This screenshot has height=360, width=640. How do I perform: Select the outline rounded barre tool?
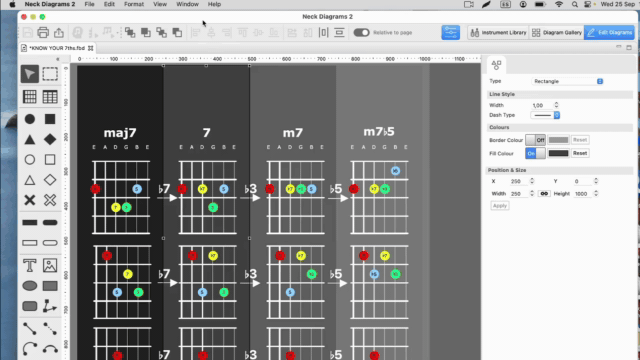point(50,243)
